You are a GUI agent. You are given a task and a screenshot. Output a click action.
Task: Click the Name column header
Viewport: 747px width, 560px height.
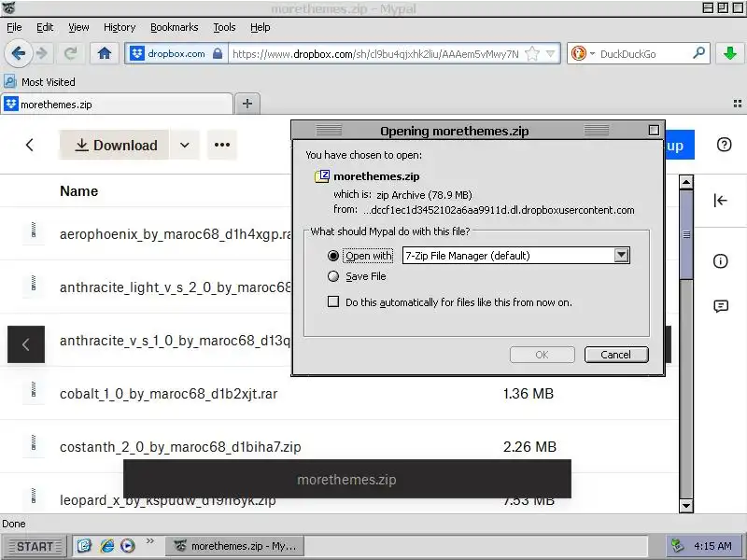coord(79,191)
